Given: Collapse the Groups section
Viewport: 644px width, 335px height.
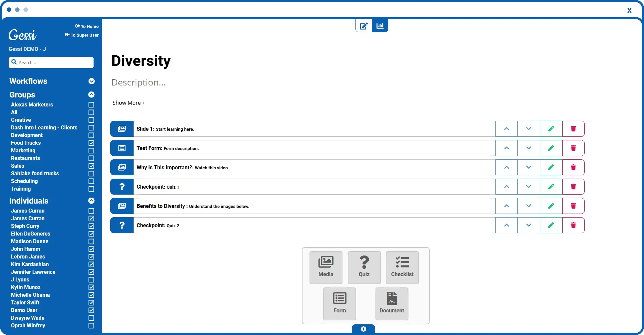Looking at the screenshot, I should [91, 94].
